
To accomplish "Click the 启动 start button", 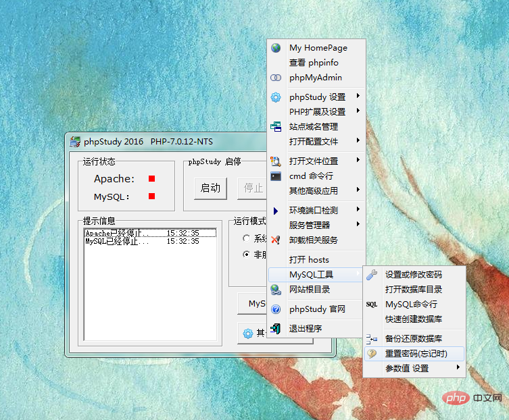I will 210,188.
